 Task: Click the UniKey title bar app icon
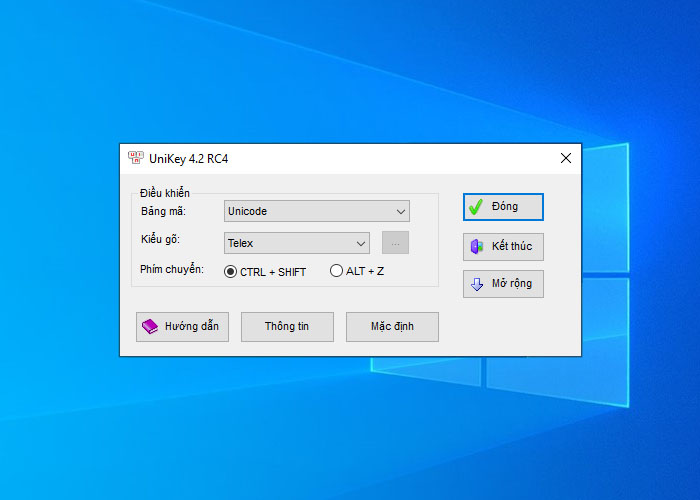click(x=135, y=158)
